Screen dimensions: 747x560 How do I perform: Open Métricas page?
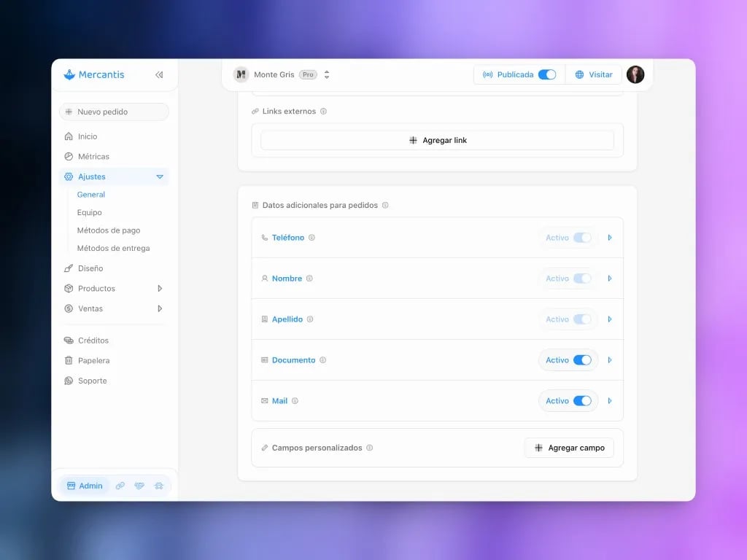93,157
